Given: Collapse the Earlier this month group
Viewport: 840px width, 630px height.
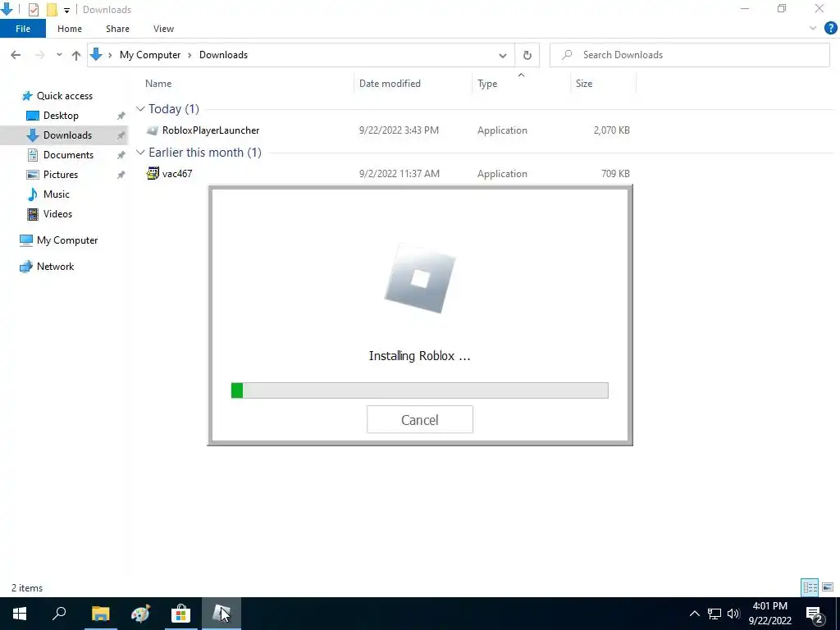Looking at the screenshot, I should [x=140, y=152].
